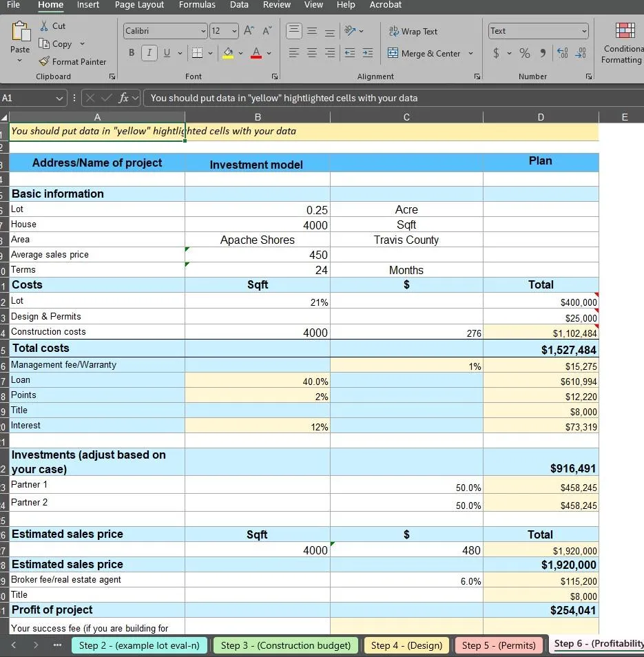The height and width of the screenshot is (657, 644).
Task: Open Font settings dialog launcher
Action: click(x=274, y=76)
